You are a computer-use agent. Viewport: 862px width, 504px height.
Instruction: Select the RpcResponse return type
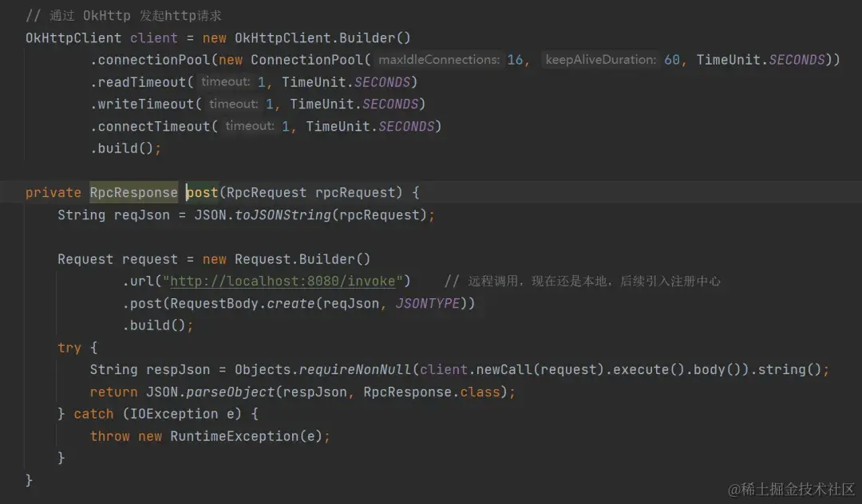[133, 193]
